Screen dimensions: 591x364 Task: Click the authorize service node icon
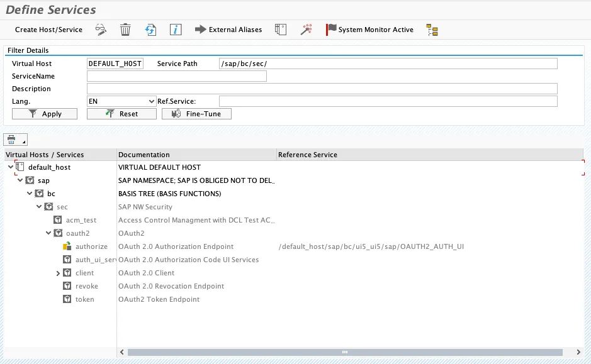(x=67, y=246)
